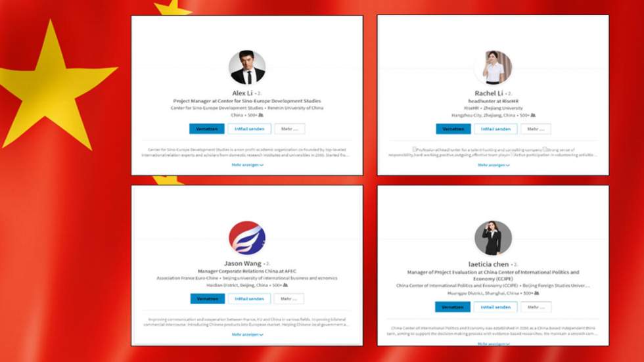Click connections icon beside Alex Li's 500+
644x362 pixels.
coord(261,115)
